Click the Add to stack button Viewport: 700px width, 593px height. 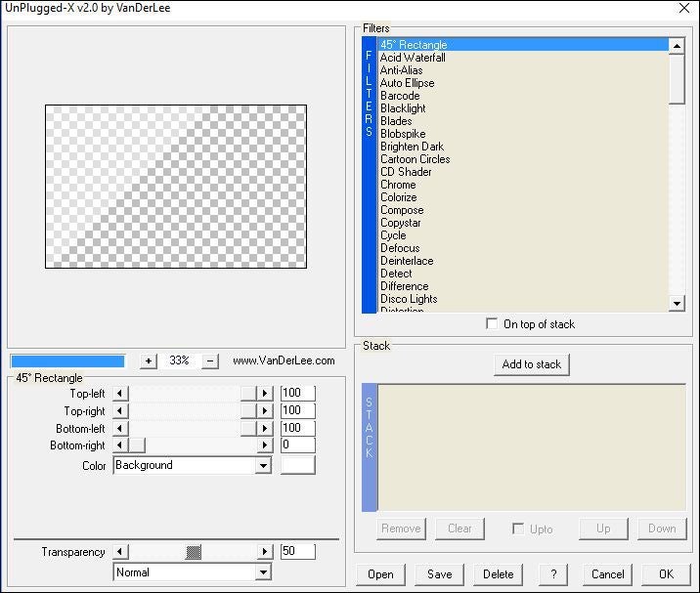tap(531, 364)
